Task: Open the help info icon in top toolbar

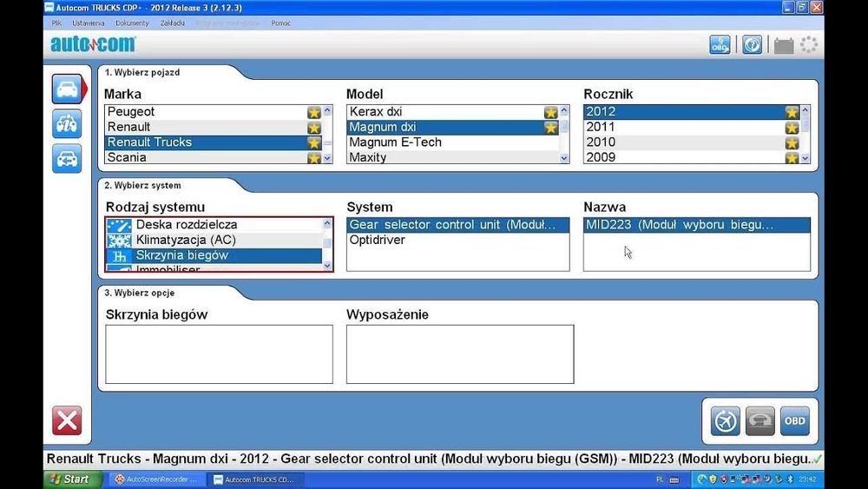Action: tap(752, 44)
